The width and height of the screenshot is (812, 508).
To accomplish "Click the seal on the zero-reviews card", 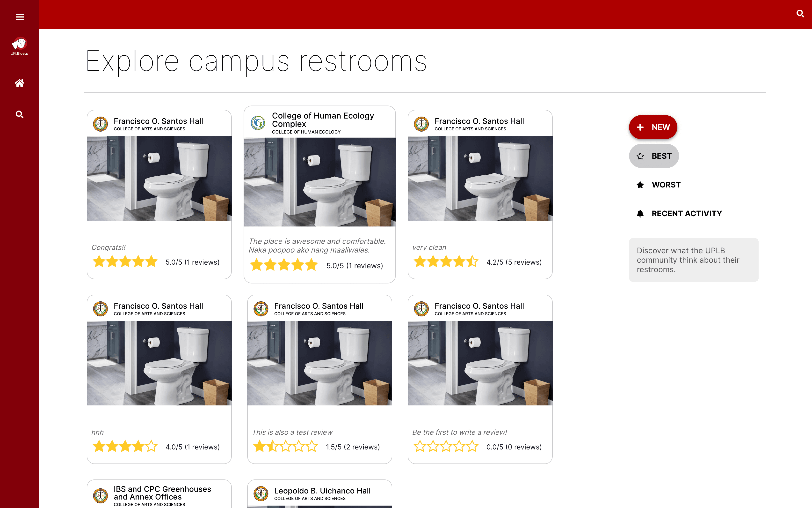I will point(421,309).
